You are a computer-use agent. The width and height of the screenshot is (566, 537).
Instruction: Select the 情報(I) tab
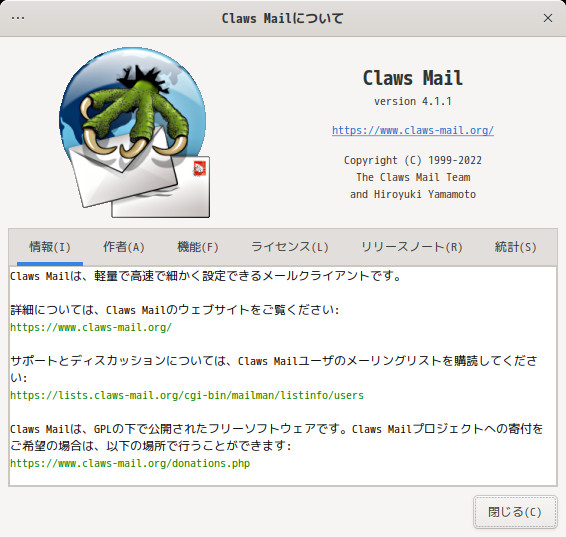point(50,247)
